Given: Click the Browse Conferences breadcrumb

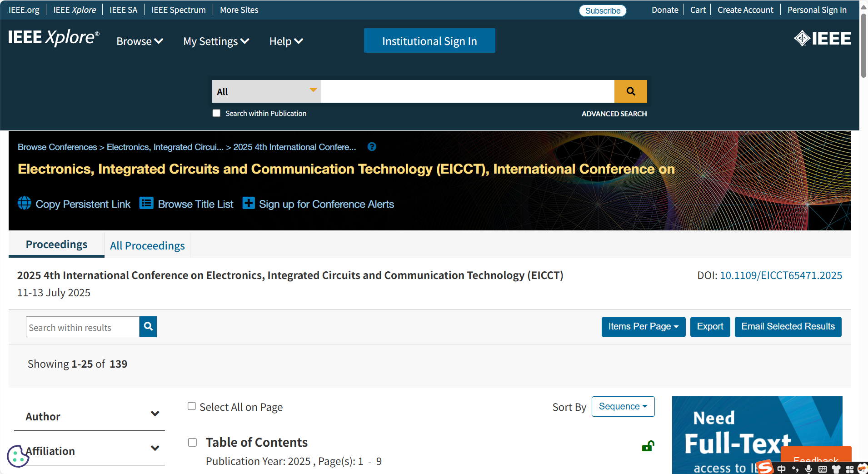Looking at the screenshot, I should coord(57,147).
